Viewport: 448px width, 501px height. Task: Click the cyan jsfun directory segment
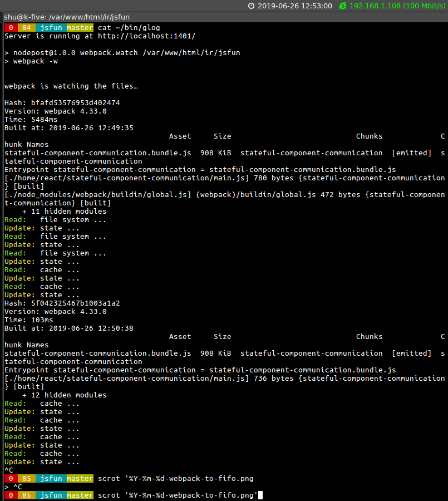click(x=51, y=27)
